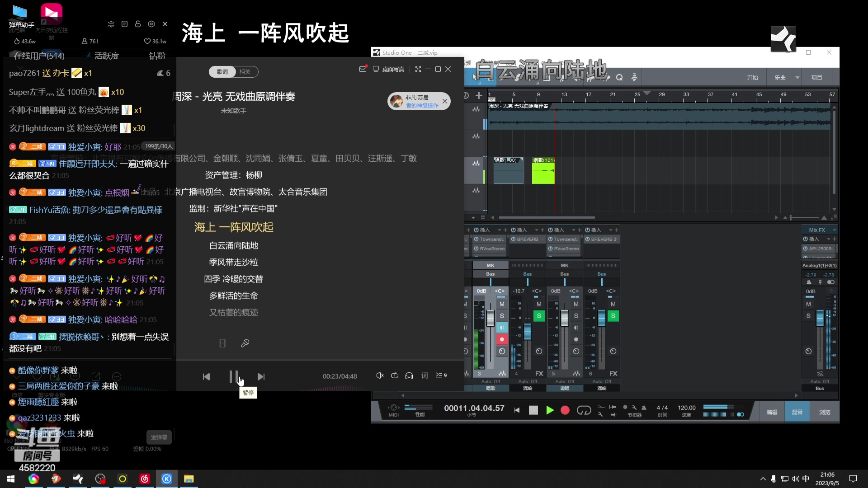This screenshot has width=868, height=488.
Task: Open the API-2500 plugin on main bus
Action: (x=821, y=249)
